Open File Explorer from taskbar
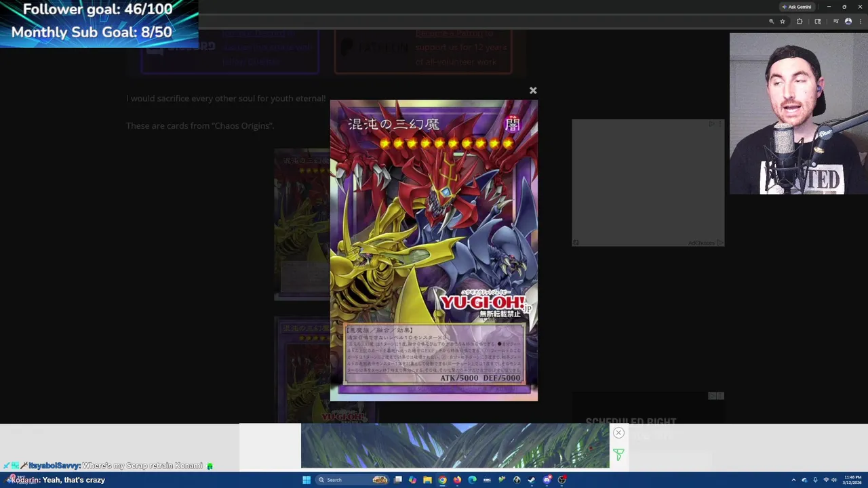Image resolution: width=868 pixels, height=488 pixels. coord(427,480)
